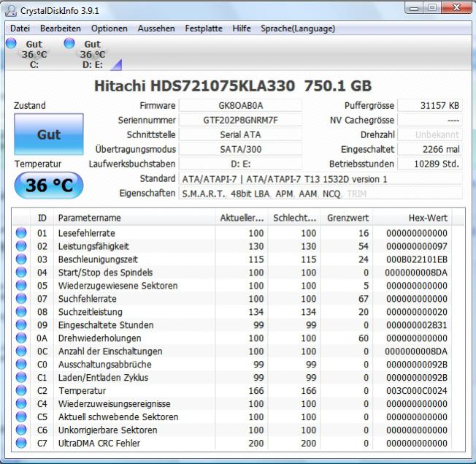Screen dimensions: 476x464
Task: Click status orb of Unkorrigierbare Sektoren row
Action: (x=21, y=430)
